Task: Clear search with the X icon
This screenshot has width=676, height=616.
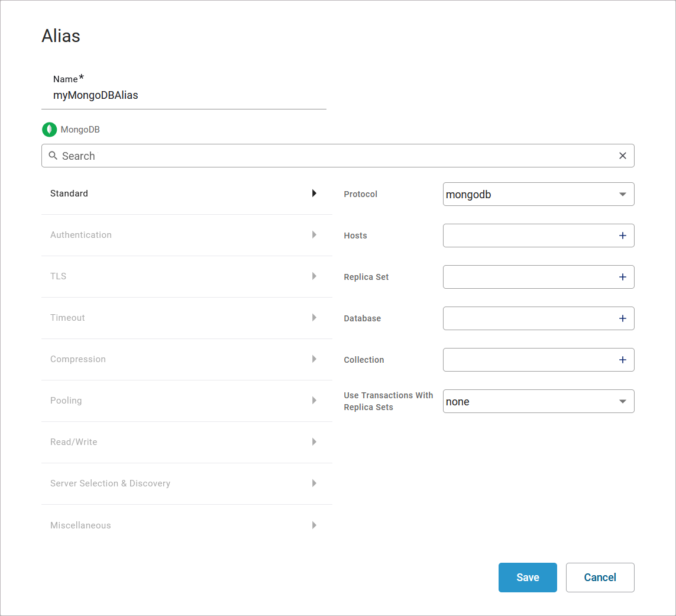Action: (622, 156)
